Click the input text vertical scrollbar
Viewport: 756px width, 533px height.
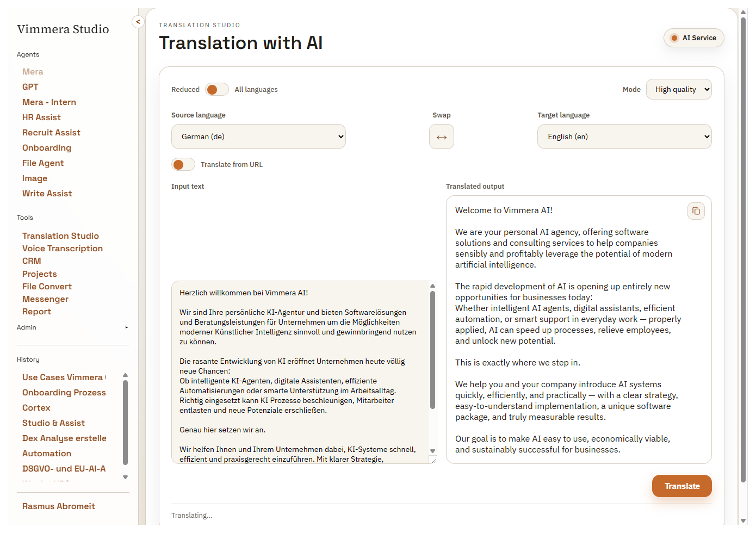pyautogui.click(x=432, y=349)
